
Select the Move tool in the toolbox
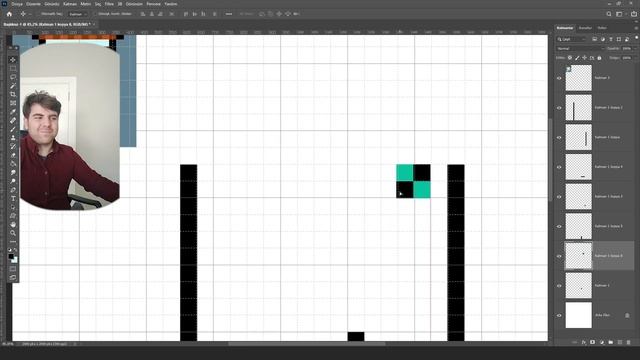pos(13,60)
